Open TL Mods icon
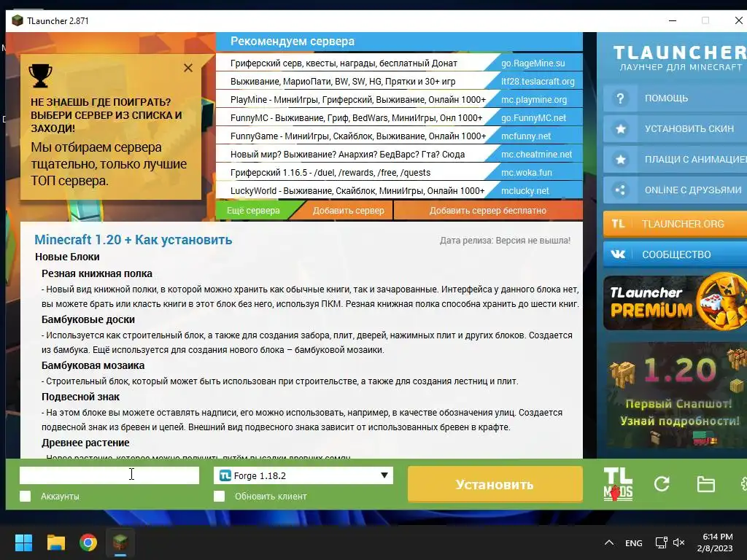Screen dimensions: 747x560 (618, 484)
